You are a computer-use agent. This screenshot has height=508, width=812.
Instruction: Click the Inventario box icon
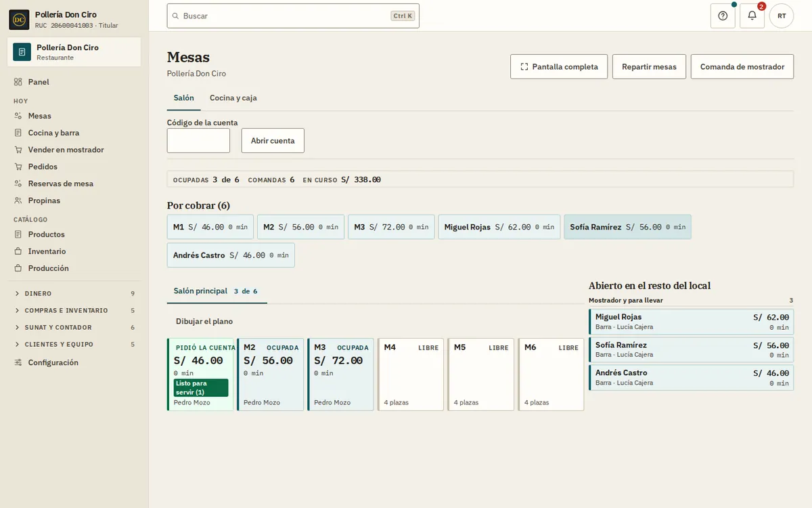[18, 251]
